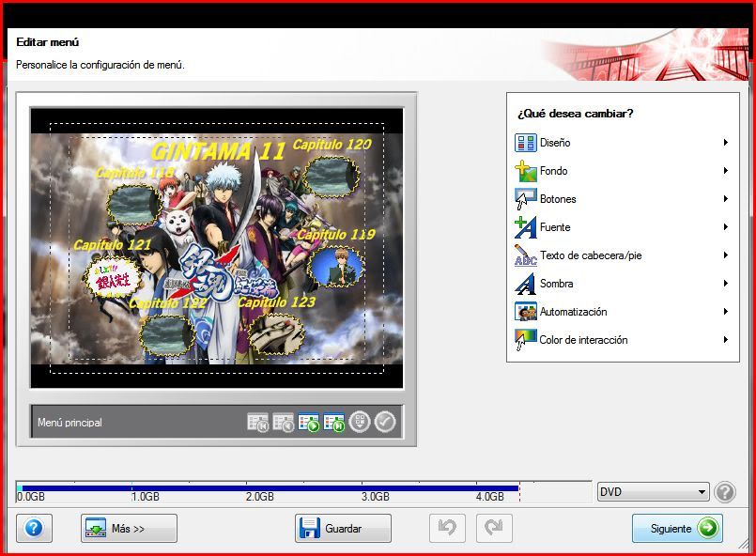The image size is (756, 556).
Task: Redo the last undone change
Action: click(x=494, y=528)
